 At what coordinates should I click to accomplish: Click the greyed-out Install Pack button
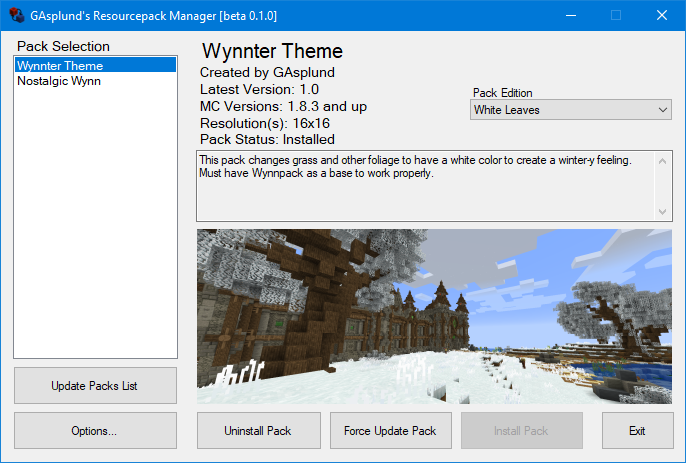tap(521, 431)
